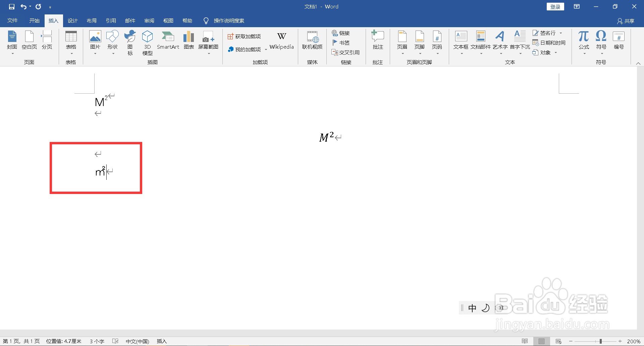Screen dimensions: 644x346
Task: Undo the last action
Action: tap(23, 7)
